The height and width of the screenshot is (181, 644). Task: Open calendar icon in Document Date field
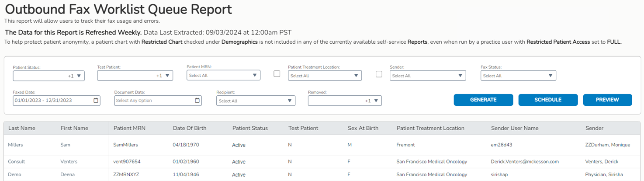pos(197,101)
